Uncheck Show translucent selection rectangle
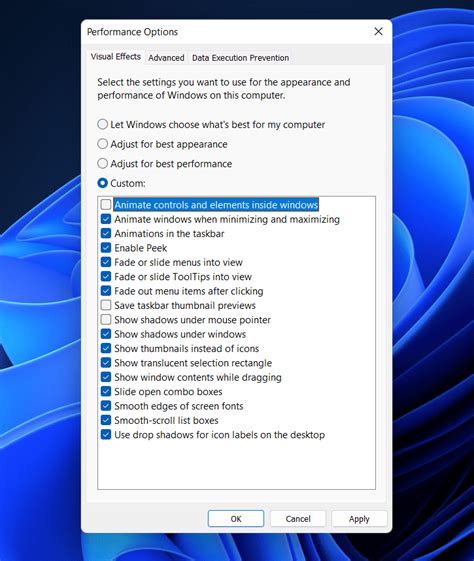Viewport: 474px width, 561px height. (x=106, y=363)
